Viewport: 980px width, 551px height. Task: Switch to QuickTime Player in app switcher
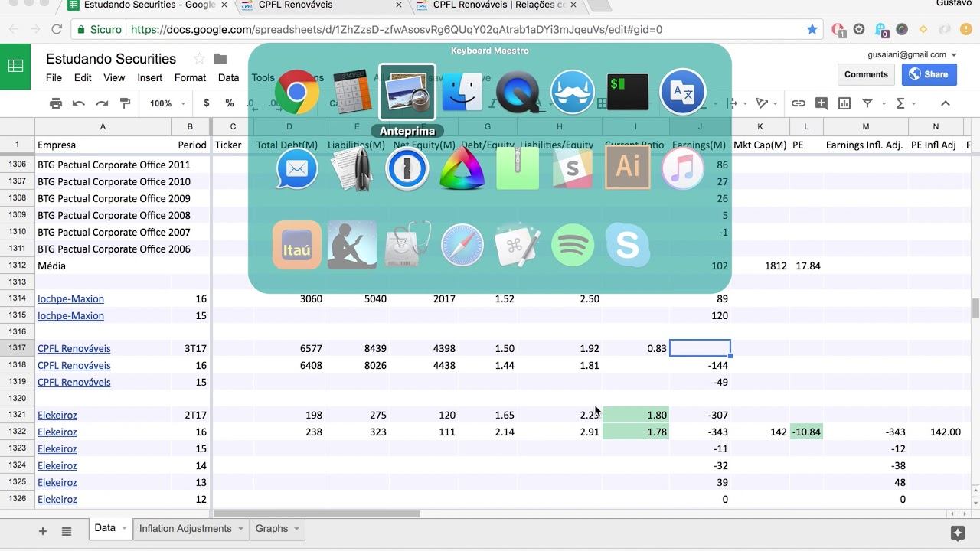coord(518,93)
